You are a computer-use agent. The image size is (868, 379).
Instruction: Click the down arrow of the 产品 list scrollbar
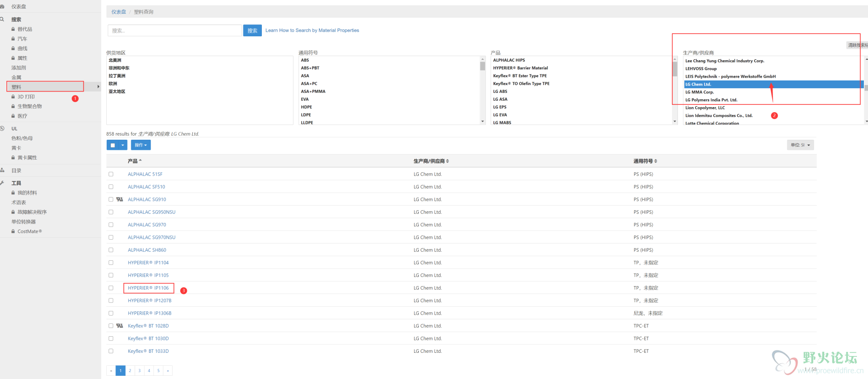[x=675, y=121]
